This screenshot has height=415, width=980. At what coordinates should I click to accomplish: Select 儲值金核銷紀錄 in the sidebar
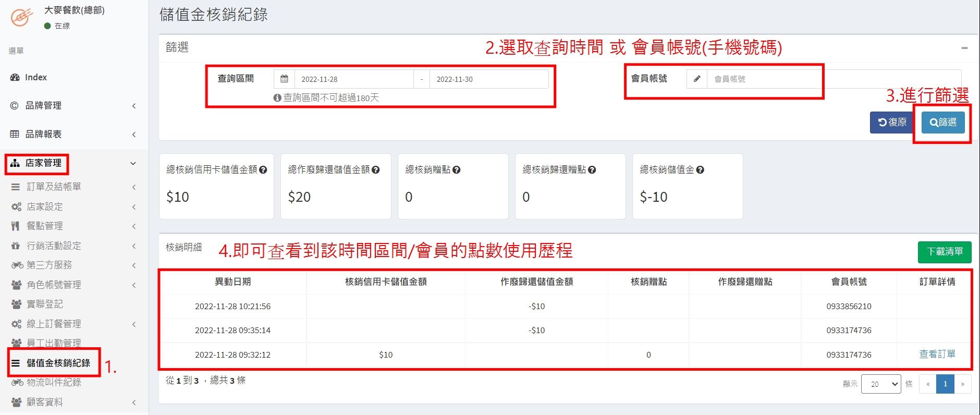[58, 363]
